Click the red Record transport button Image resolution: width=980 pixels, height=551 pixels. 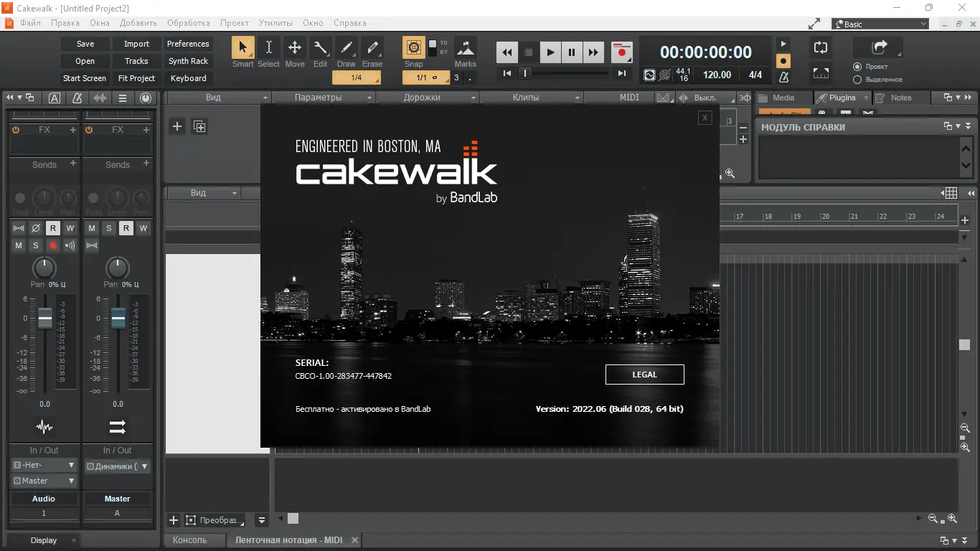[x=621, y=52]
